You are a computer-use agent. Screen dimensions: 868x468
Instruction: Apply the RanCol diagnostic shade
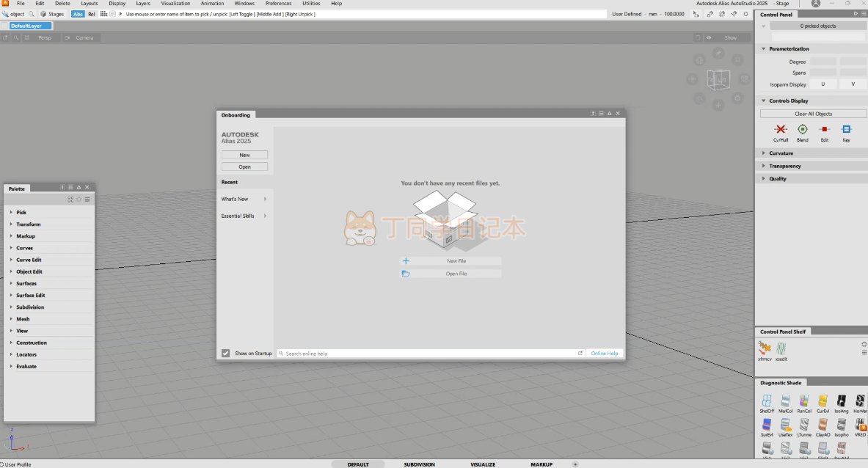pyautogui.click(x=804, y=401)
